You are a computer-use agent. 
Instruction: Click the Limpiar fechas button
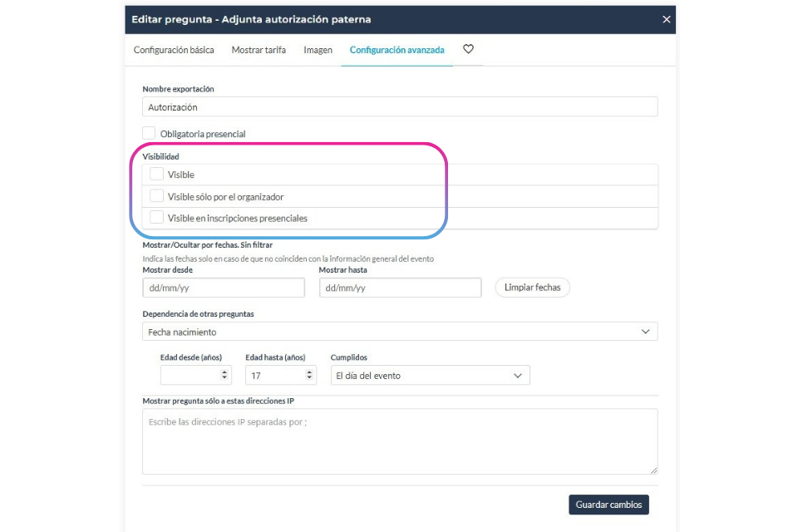[x=532, y=287]
